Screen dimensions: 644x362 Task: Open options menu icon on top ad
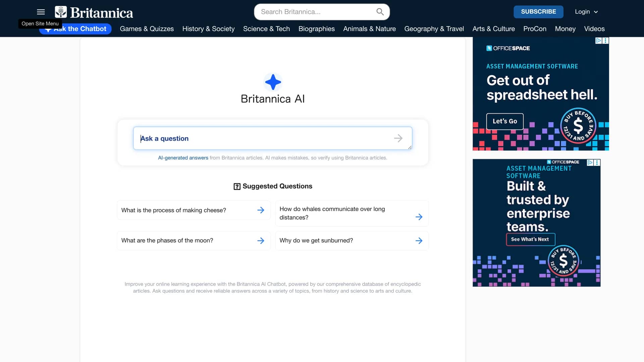[x=605, y=41]
